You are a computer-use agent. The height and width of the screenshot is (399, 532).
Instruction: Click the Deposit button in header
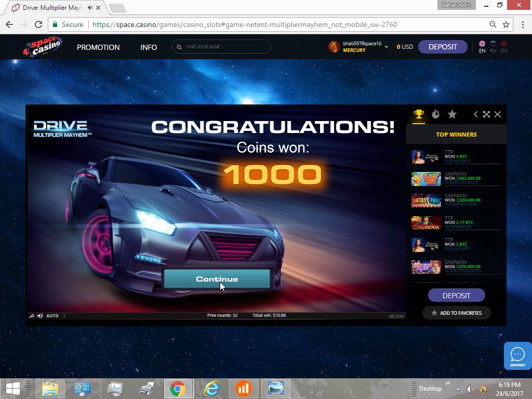(x=443, y=47)
